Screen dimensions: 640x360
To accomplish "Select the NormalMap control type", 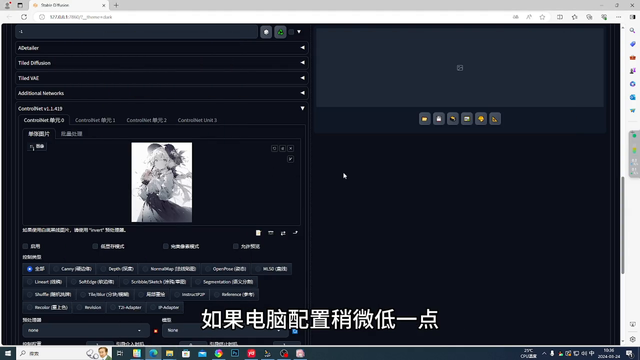I will coord(169,269).
